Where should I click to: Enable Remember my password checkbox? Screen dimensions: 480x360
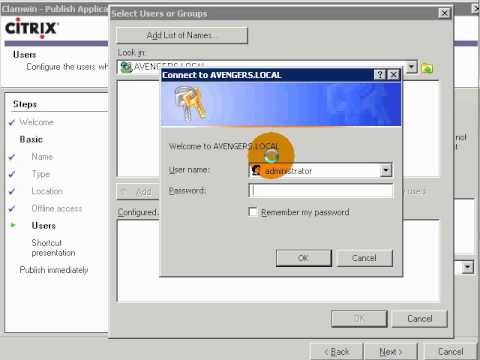(253, 212)
